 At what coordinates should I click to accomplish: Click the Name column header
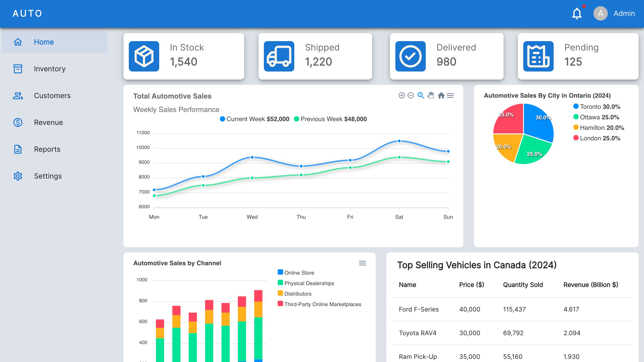click(x=407, y=285)
